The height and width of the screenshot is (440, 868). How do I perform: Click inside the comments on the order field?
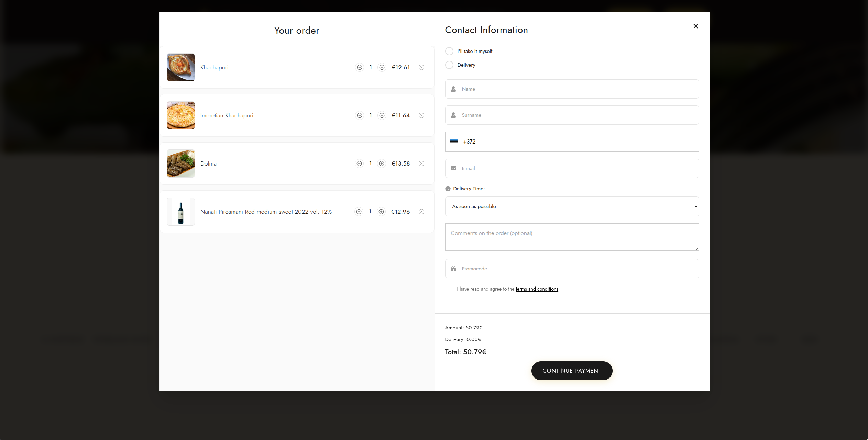pyautogui.click(x=571, y=237)
